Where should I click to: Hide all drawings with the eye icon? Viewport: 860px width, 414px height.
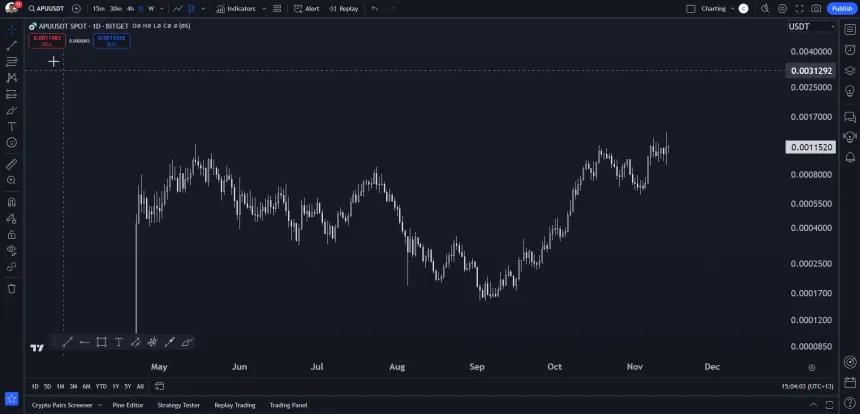point(12,250)
